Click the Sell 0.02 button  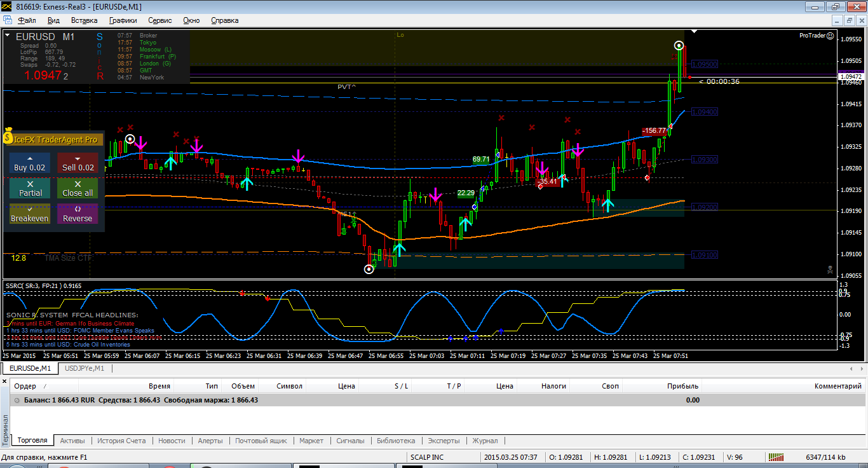click(x=78, y=163)
